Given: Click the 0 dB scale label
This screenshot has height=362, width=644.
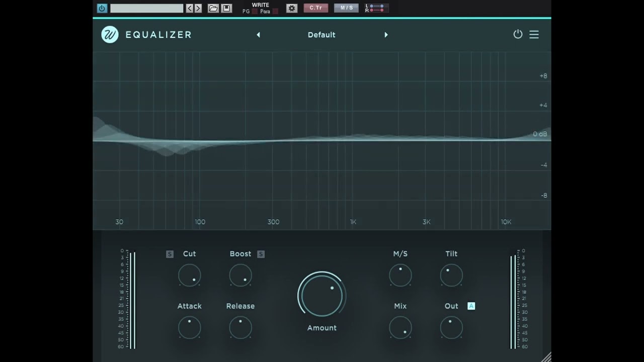Looking at the screenshot, I should (540, 134).
